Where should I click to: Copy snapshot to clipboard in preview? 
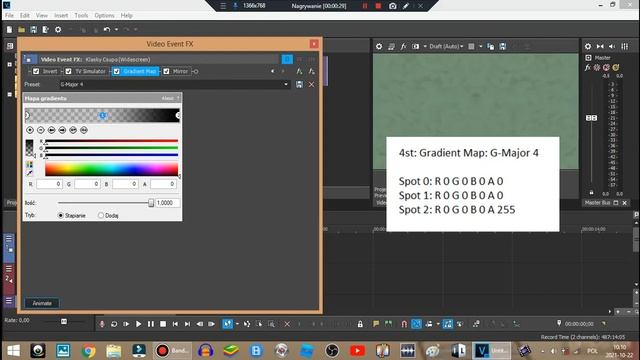click(x=491, y=47)
